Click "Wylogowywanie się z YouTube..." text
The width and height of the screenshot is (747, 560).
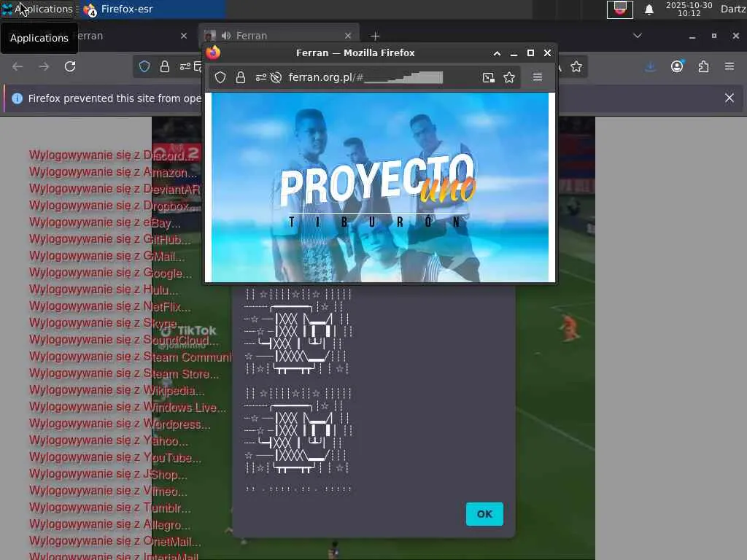coord(115,457)
